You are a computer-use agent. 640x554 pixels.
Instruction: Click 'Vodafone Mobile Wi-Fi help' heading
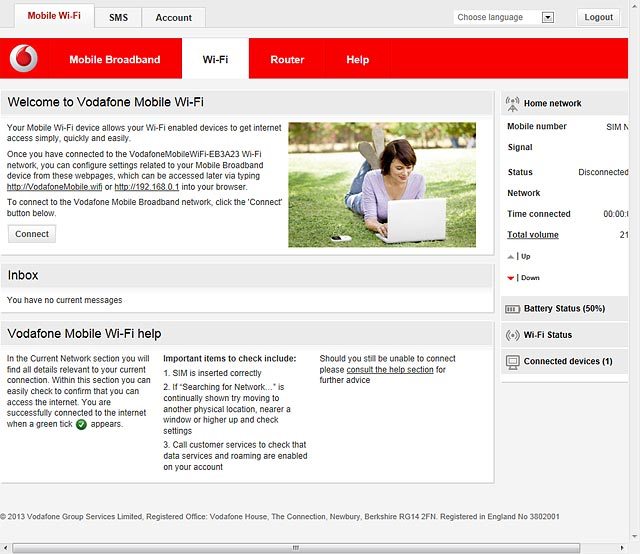click(84, 334)
